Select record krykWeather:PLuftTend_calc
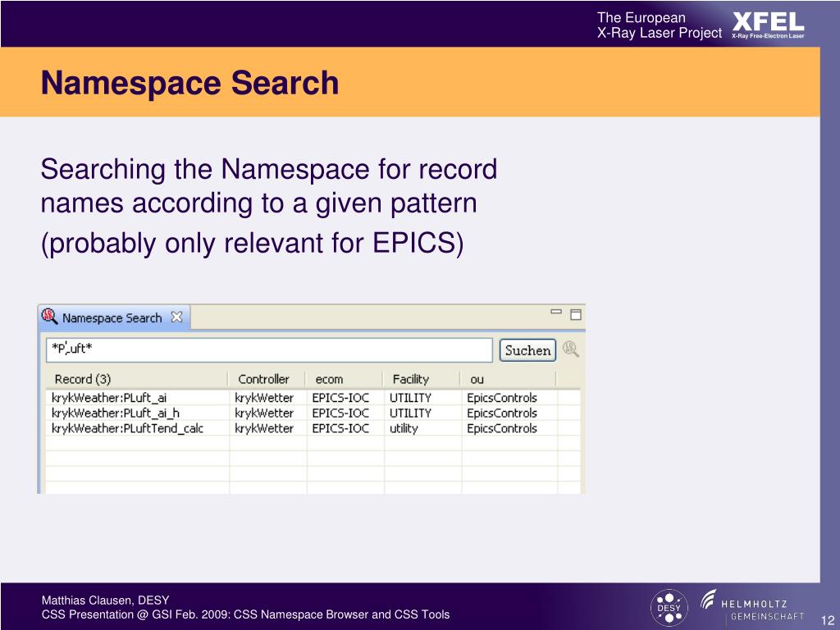840x630 pixels. [127, 428]
